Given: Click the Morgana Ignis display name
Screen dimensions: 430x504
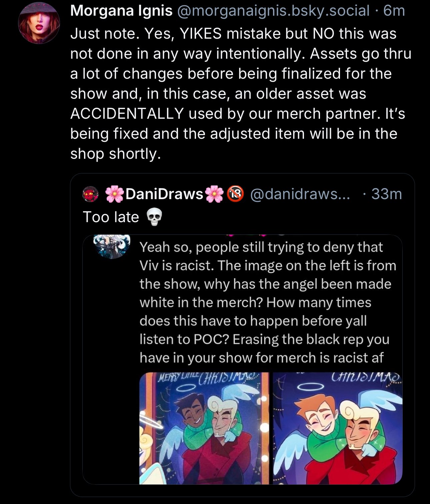Looking at the screenshot, I should point(121,11).
